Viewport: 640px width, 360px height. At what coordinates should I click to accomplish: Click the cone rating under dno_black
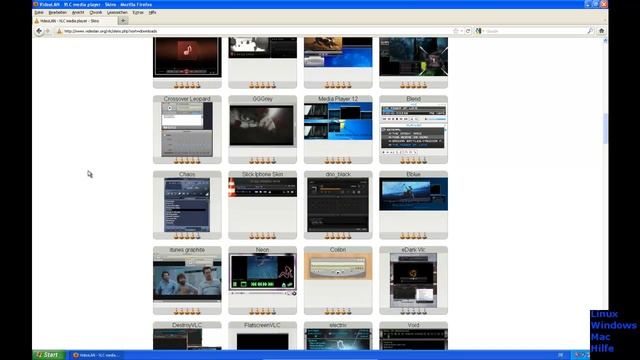coord(338,236)
